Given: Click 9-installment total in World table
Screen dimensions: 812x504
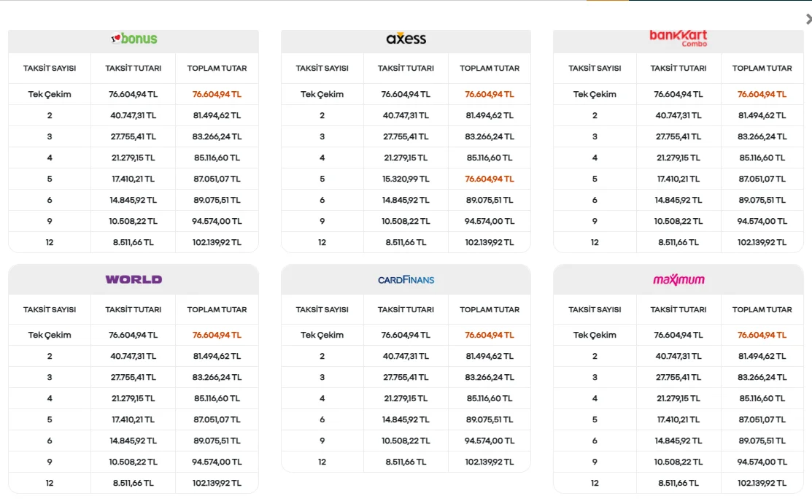Looking at the screenshot, I should pyautogui.click(x=217, y=462).
